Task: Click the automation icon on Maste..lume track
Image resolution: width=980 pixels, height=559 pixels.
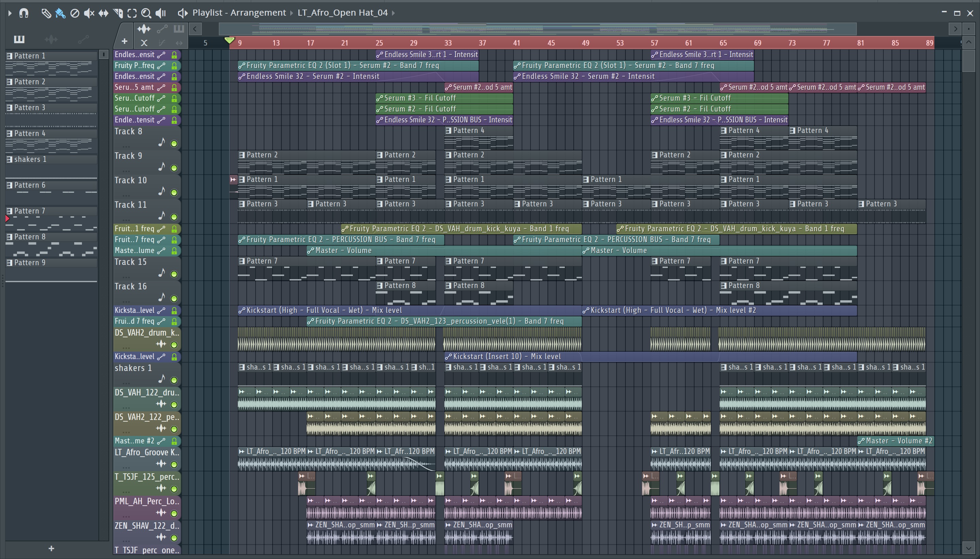Action: (x=161, y=250)
